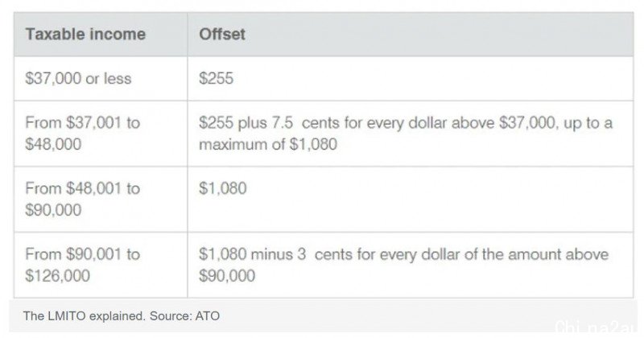Click the 'The LMITO explained' caption

coord(85,315)
